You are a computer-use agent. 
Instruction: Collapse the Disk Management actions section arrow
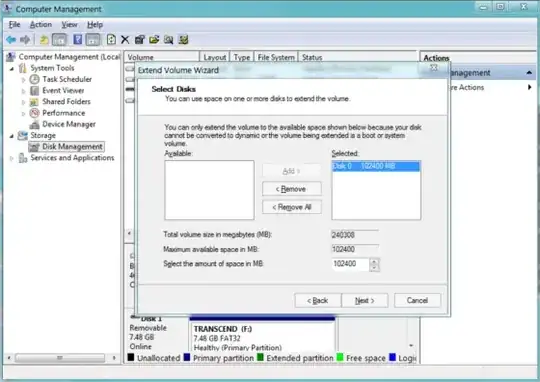tap(529, 73)
